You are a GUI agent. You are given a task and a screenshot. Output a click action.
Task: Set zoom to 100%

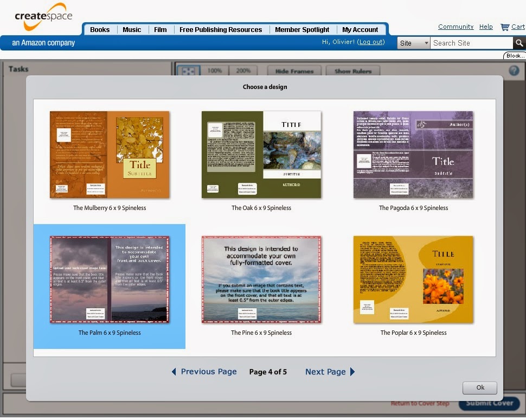pyautogui.click(x=214, y=71)
